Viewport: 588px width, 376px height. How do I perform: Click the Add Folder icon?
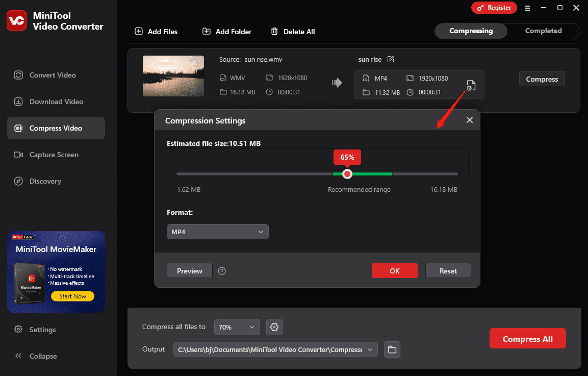coord(206,32)
